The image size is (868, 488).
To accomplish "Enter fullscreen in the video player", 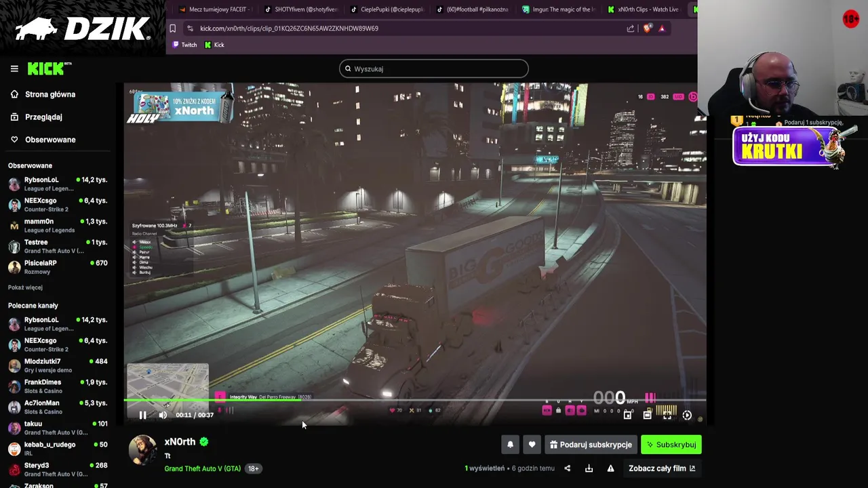I will pos(667,415).
